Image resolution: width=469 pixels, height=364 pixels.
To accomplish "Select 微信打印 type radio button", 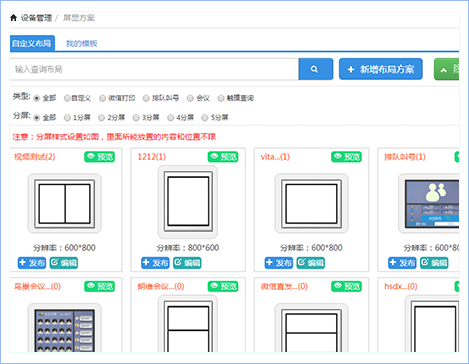I will [102, 98].
